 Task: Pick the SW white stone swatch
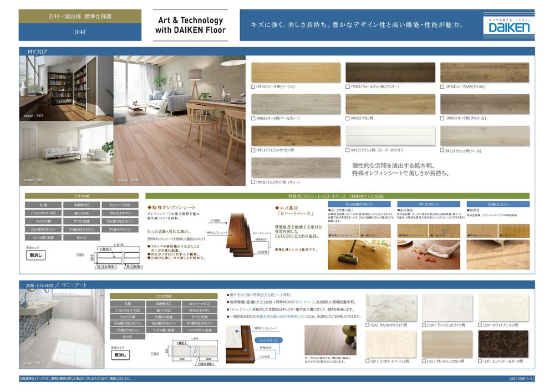click(x=448, y=308)
